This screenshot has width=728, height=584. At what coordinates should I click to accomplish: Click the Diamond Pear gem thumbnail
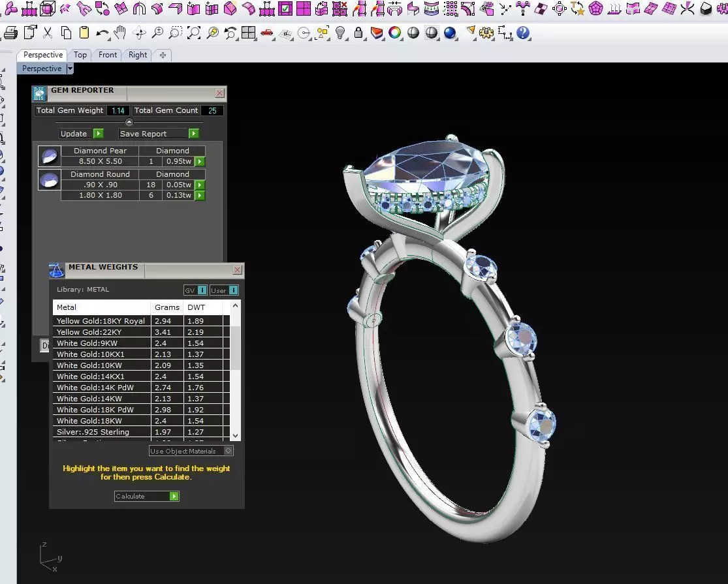[x=49, y=156]
